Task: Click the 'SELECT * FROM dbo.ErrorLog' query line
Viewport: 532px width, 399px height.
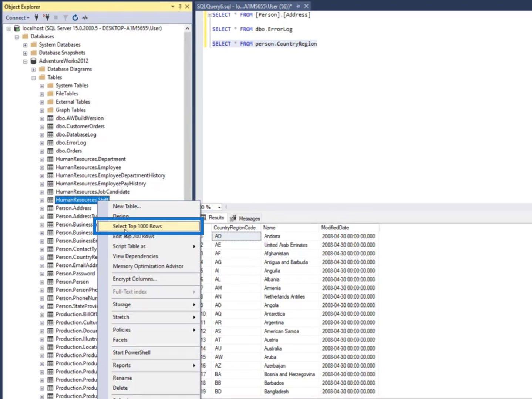Action: (x=252, y=29)
